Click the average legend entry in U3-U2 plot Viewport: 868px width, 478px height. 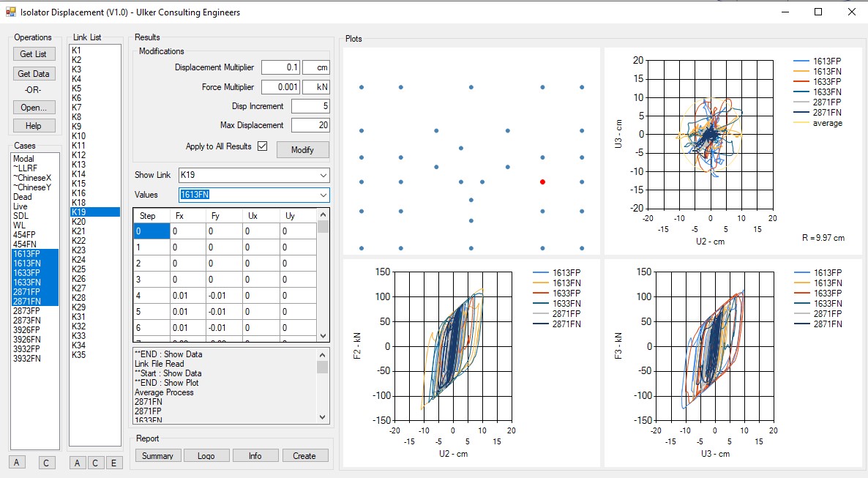[818, 123]
